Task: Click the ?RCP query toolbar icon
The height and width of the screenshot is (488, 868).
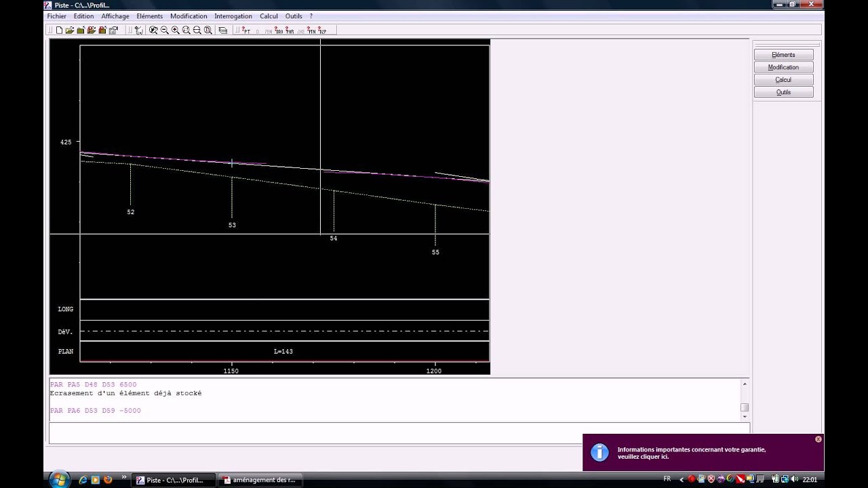Action: click(x=322, y=30)
